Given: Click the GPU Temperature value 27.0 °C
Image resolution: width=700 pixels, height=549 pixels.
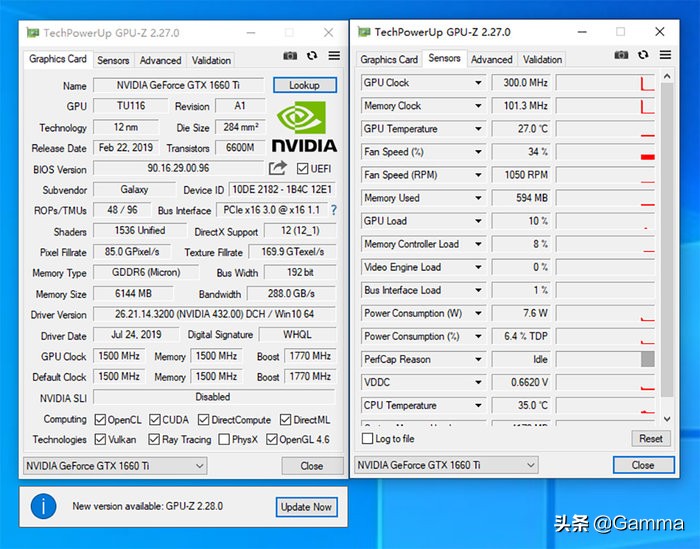Looking at the screenshot, I should tap(521, 129).
